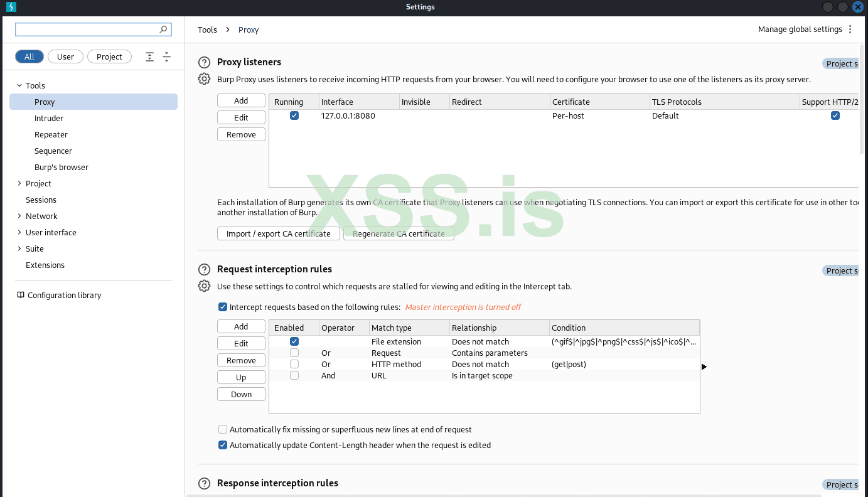Open gear options for Request interception rules
This screenshot has width=868, height=497.
click(204, 286)
